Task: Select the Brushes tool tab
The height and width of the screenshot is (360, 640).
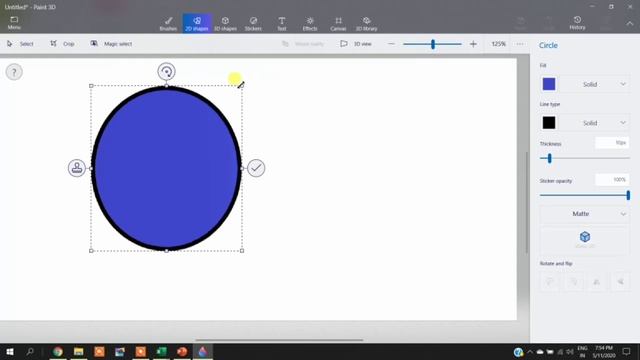Action: [x=168, y=24]
